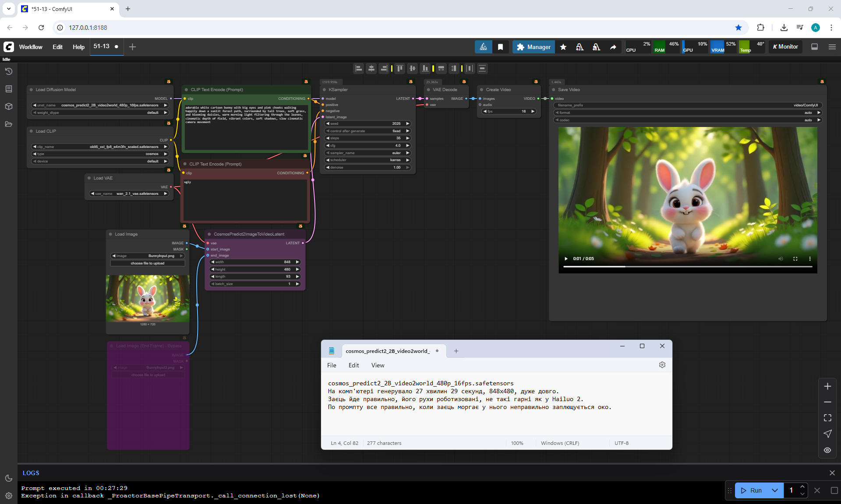This screenshot has width=841, height=504.
Task: Click the align nodes top icon
Action: coord(399,68)
